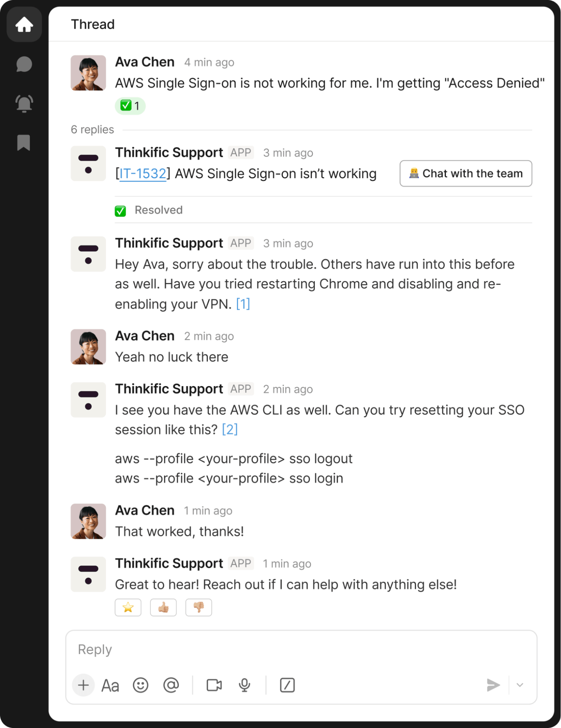Give thumbs up feedback to Thinkific Support

163,607
